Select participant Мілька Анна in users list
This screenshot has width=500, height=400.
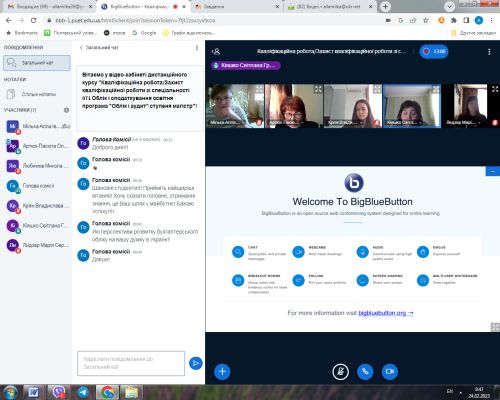pos(37,126)
